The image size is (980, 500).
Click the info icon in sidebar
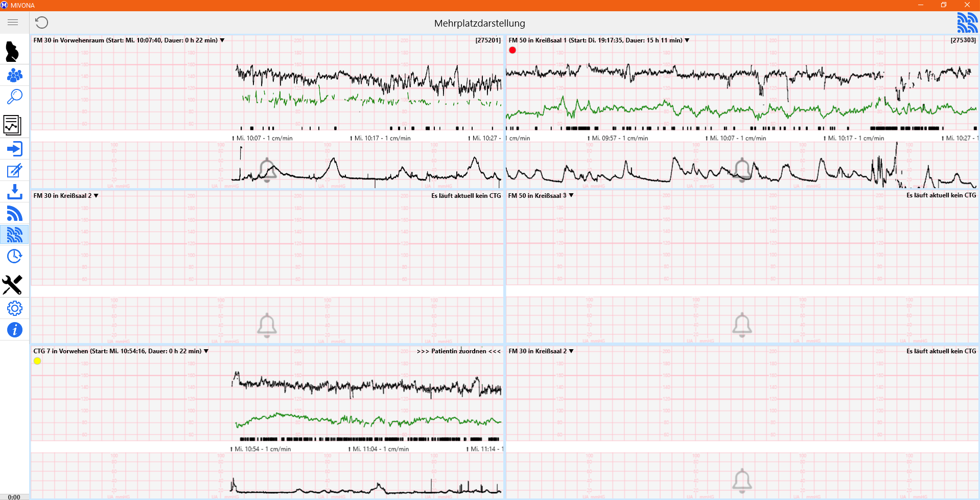(x=14, y=330)
